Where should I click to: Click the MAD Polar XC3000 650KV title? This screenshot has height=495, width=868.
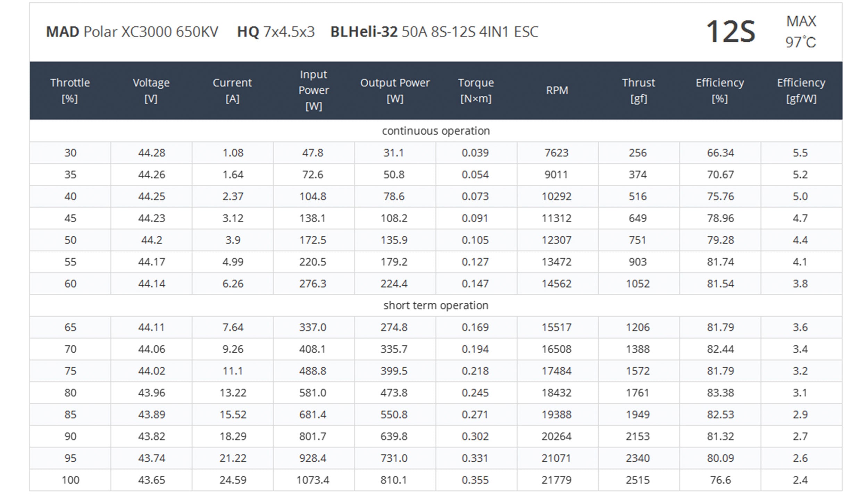pos(132,32)
